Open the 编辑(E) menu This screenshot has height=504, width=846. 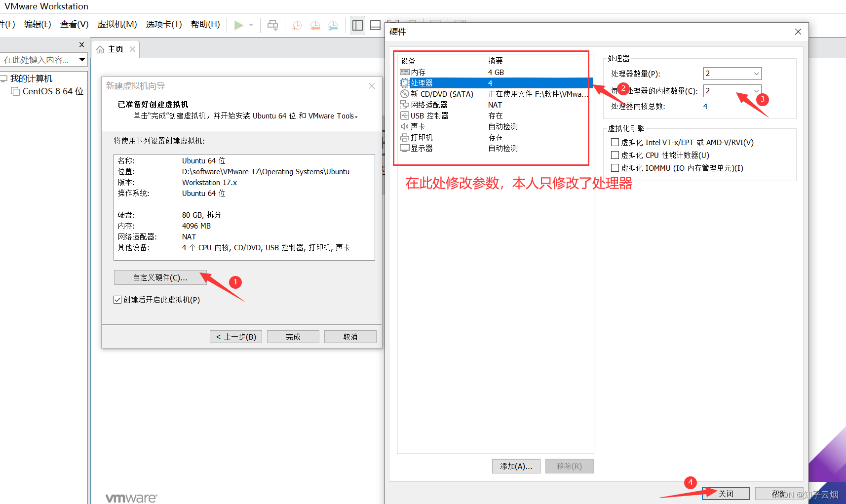(38, 24)
